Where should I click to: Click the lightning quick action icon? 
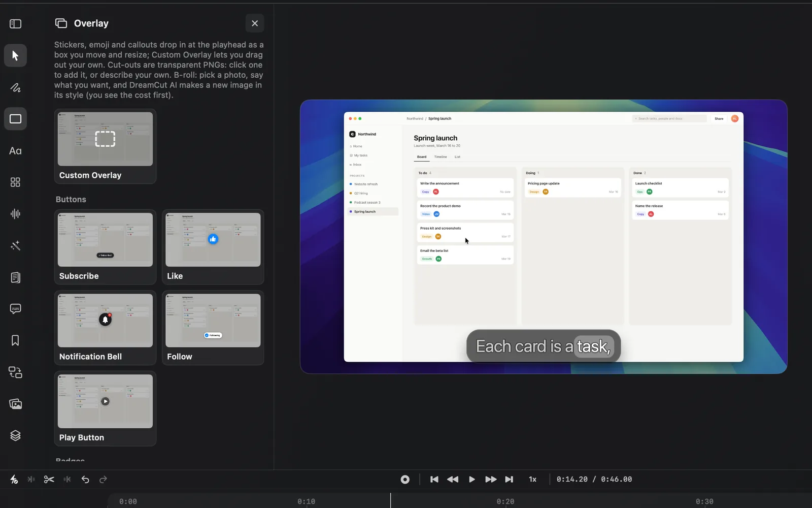click(x=14, y=479)
